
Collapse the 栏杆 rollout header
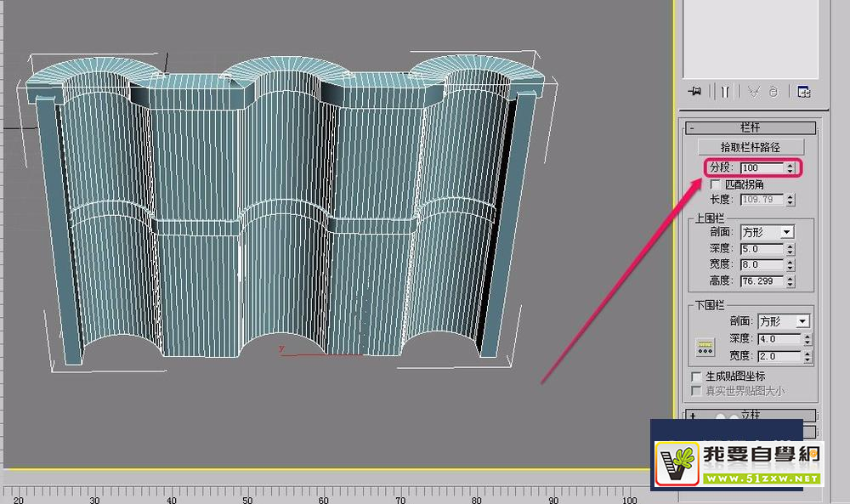(x=752, y=127)
